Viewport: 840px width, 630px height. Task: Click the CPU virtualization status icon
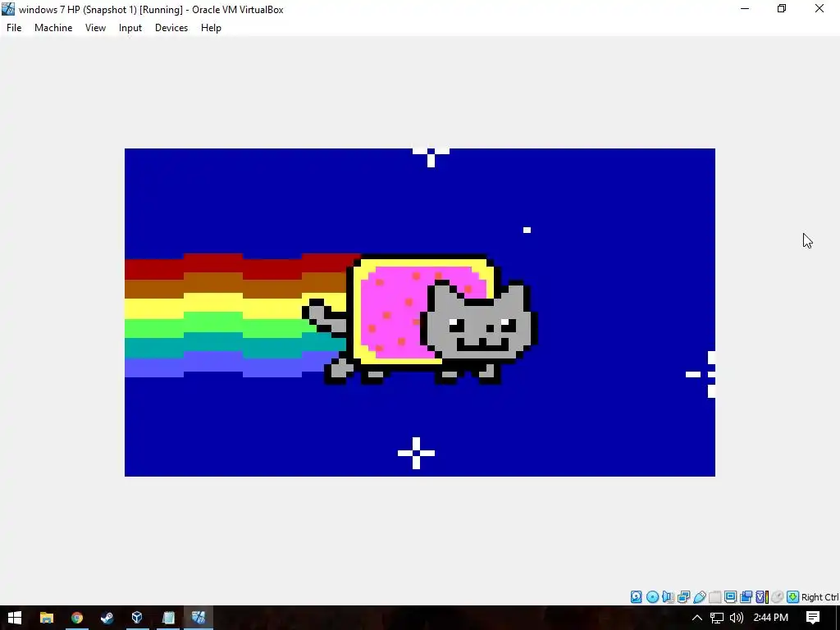[x=762, y=597]
